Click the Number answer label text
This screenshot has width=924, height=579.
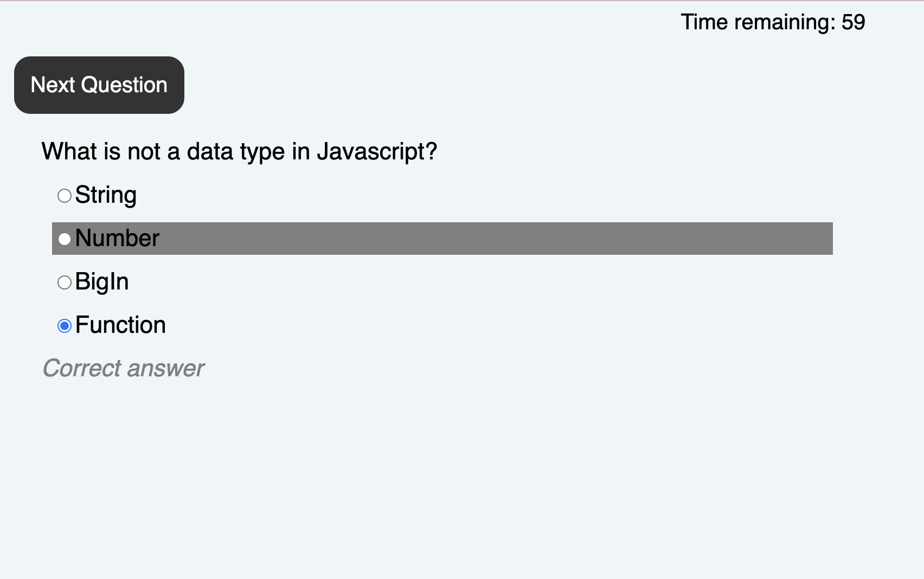tap(117, 239)
